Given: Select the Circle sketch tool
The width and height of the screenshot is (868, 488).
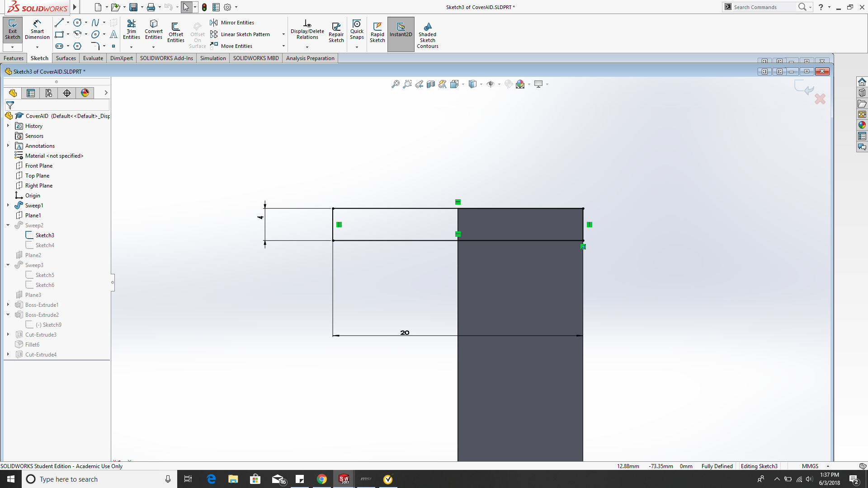Looking at the screenshot, I should 78,23.
